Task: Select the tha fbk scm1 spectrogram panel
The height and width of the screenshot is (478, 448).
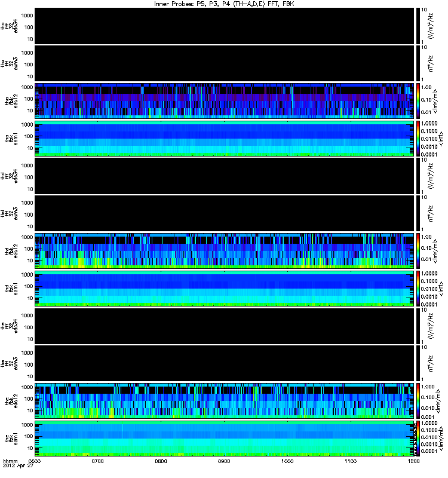Action: pyautogui.click(x=225, y=139)
